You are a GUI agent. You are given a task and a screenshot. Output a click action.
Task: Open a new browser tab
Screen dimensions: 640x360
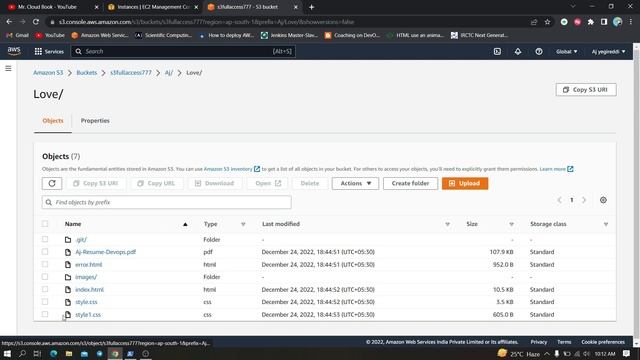click(311, 7)
